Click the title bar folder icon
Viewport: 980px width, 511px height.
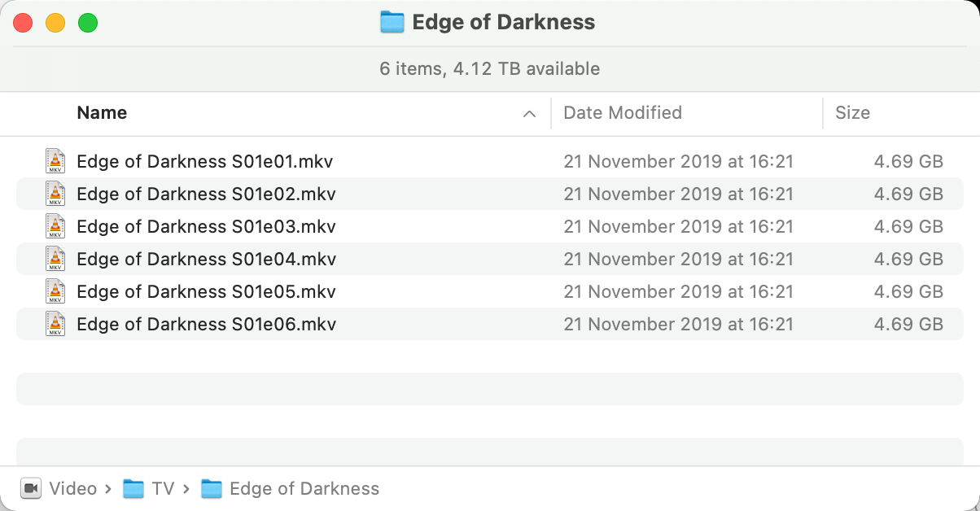[x=392, y=22]
